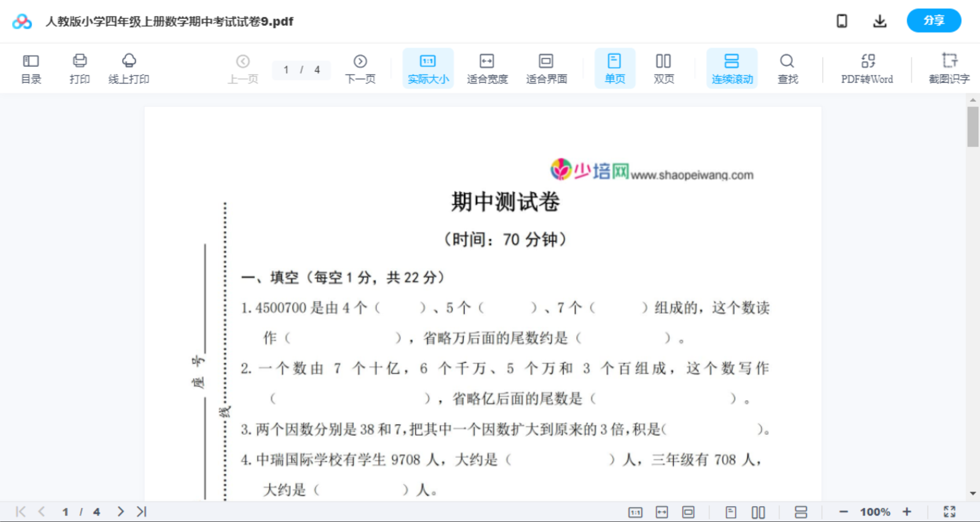Click 下一页 to go to next page

click(360, 68)
